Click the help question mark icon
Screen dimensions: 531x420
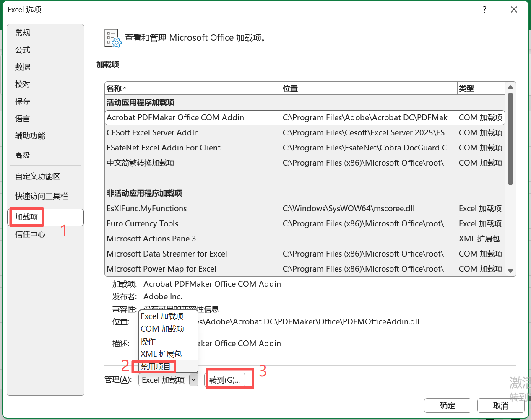484,10
